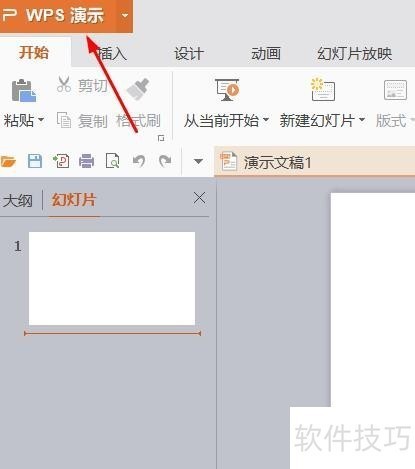Click the Redo arrow icon
415x469 pixels.
165,161
